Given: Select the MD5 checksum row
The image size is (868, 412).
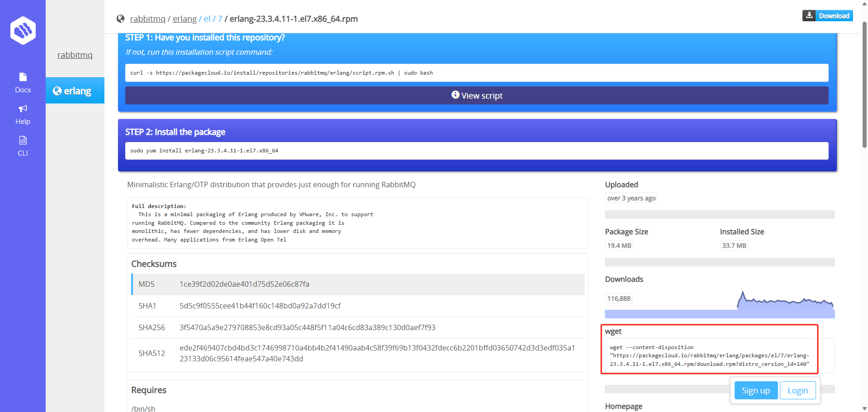Looking at the screenshot, I should click(358, 284).
